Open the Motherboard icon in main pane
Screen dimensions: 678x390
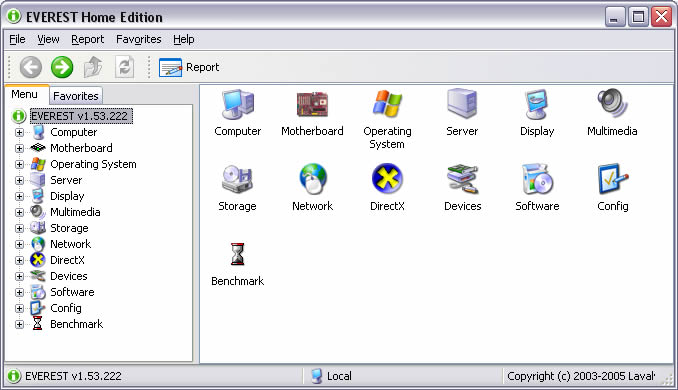[x=312, y=104]
